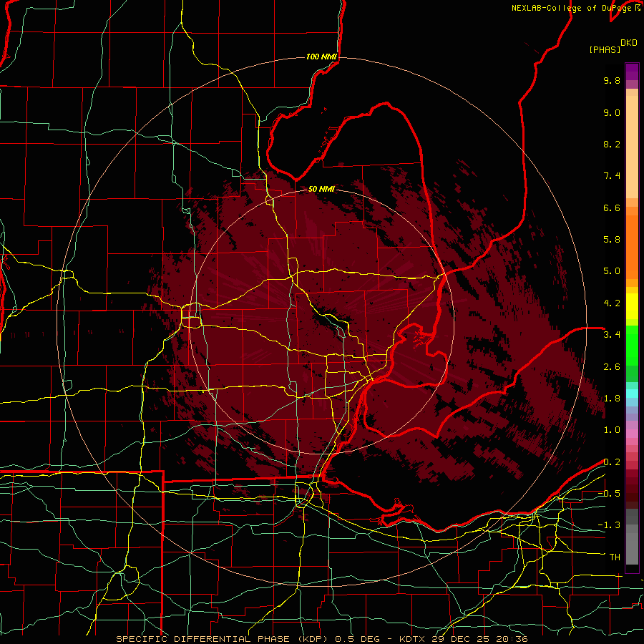Click the 4.2 scale value
The image size is (644, 644).
click(612, 303)
